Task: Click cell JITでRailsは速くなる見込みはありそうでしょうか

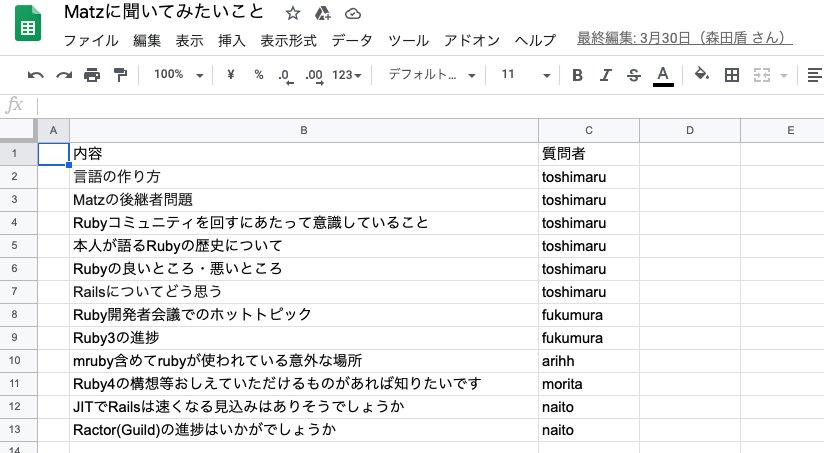Action: point(304,407)
